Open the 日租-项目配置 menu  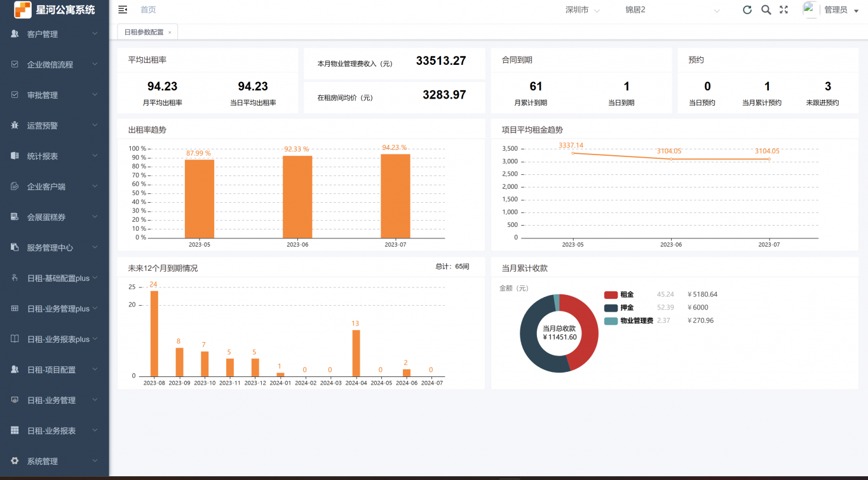55,369
